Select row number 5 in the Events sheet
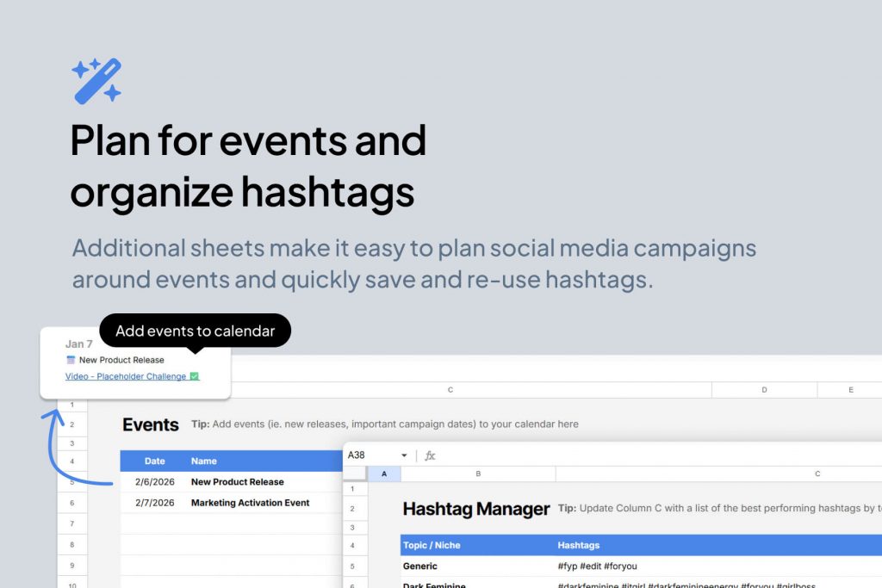The height and width of the screenshot is (588, 882). coord(71,482)
